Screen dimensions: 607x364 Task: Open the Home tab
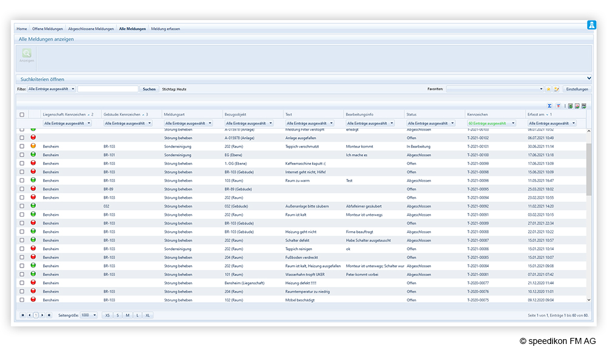[x=22, y=29]
